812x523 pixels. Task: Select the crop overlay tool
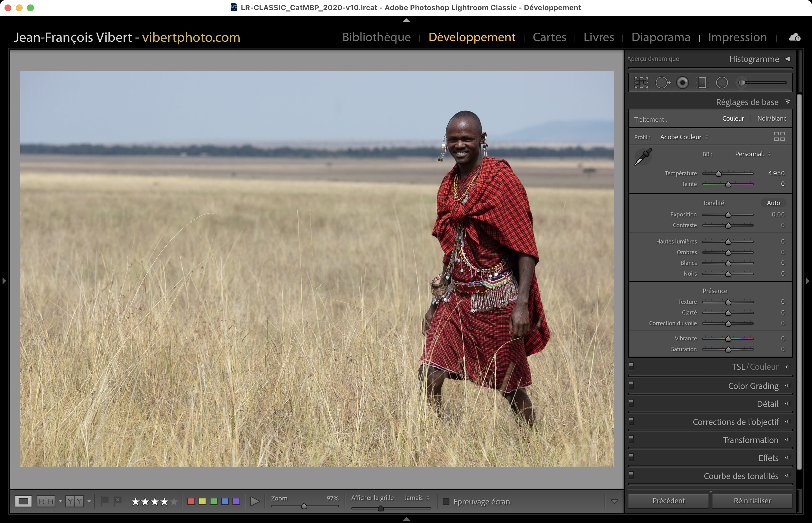point(641,83)
